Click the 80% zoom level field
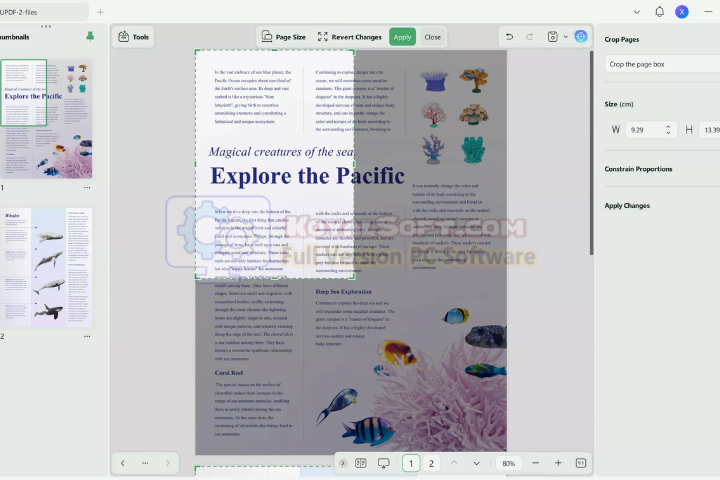This screenshot has height=480, width=720. (x=509, y=463)
